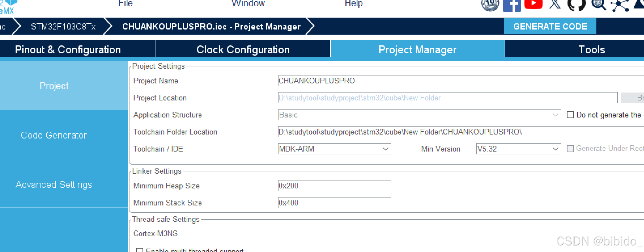Click the 'Linker Settings' group label
The width and height of the screenshot is (644, 252).
157,171
